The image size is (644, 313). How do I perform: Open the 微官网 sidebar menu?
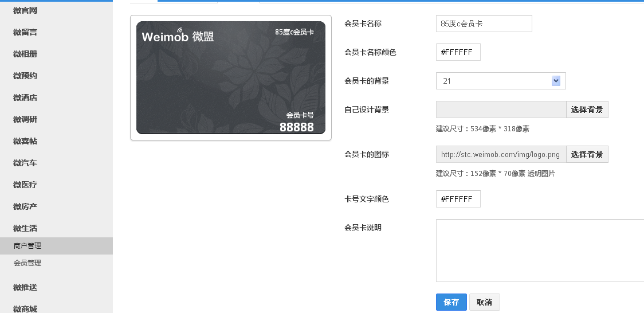click(25, 11)
